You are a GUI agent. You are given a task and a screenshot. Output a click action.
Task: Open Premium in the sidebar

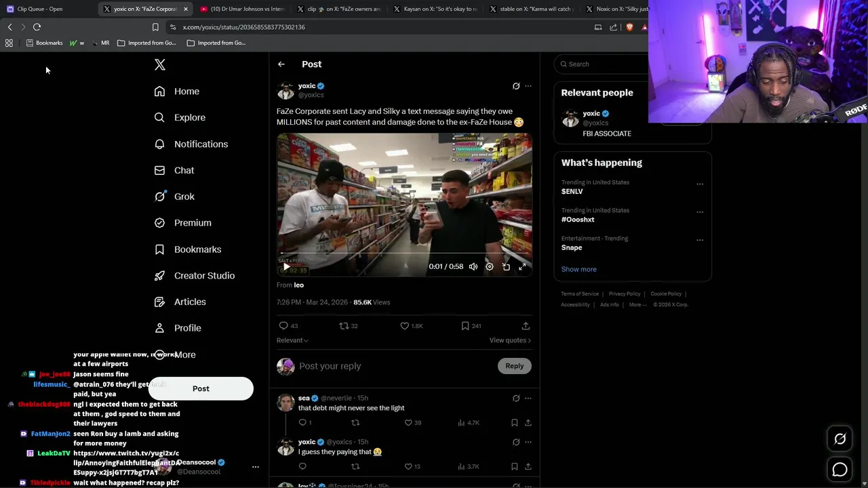[x=183, y=223]
